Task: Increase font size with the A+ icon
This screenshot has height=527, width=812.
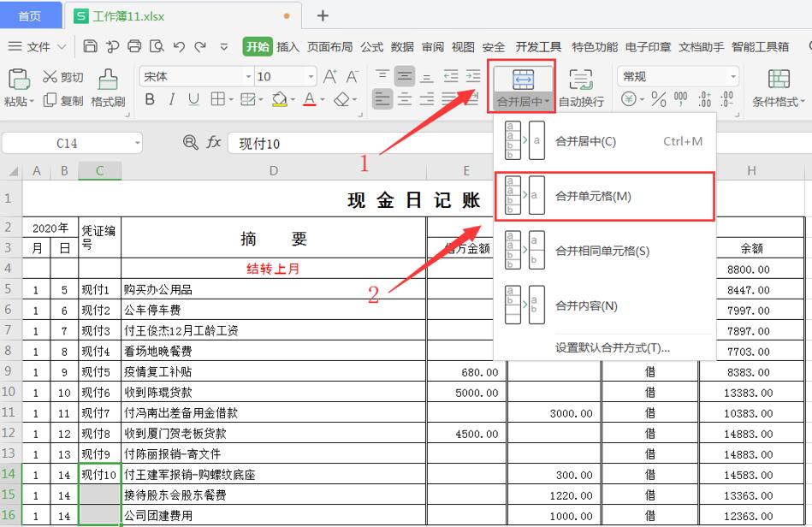Action: click(330, 77)
